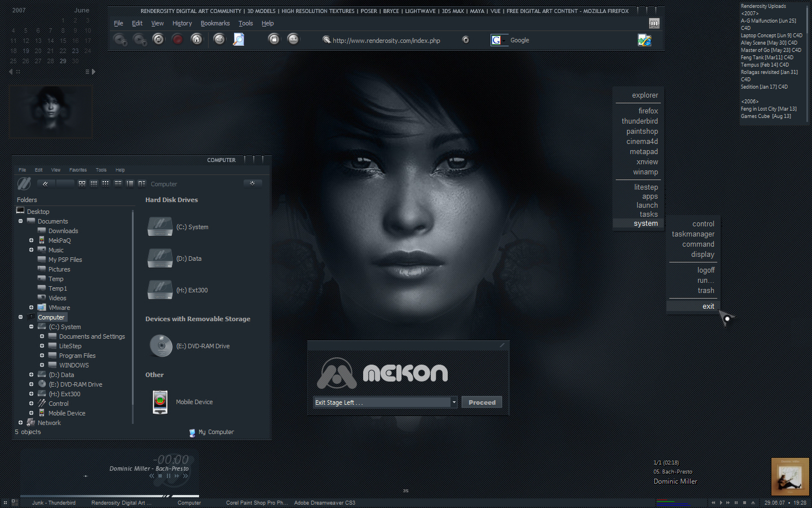Viewport: 812px width, 508px height.
Task: Click the throbber icon right of Firefox's menu bar
Action: click(654, 23)
